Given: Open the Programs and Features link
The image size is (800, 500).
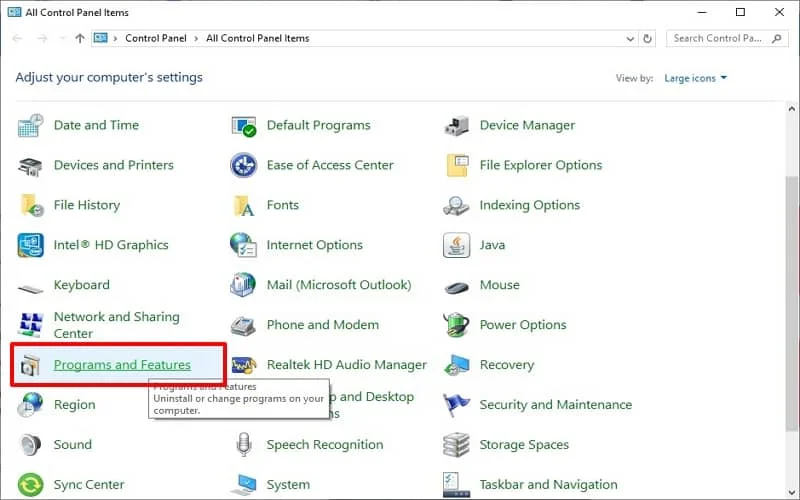Looking at the screenshot, I should coord(122,365).
